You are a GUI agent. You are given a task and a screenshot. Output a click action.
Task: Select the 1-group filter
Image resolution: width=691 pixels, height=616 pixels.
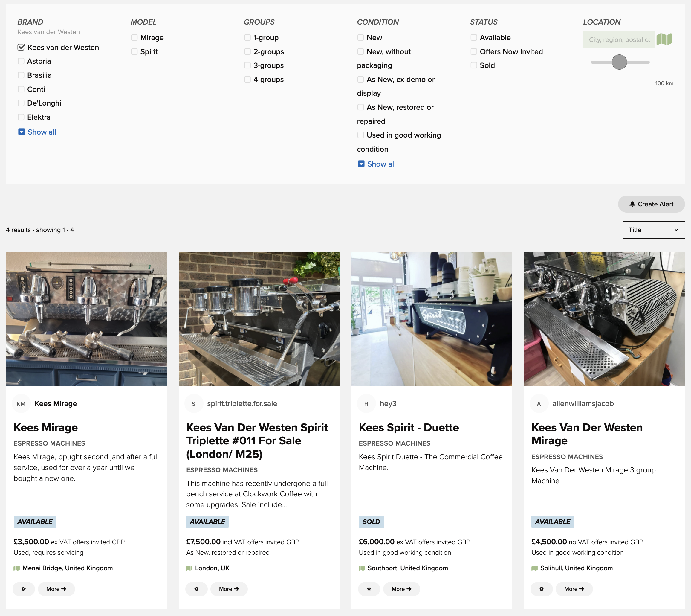point(247,38)
